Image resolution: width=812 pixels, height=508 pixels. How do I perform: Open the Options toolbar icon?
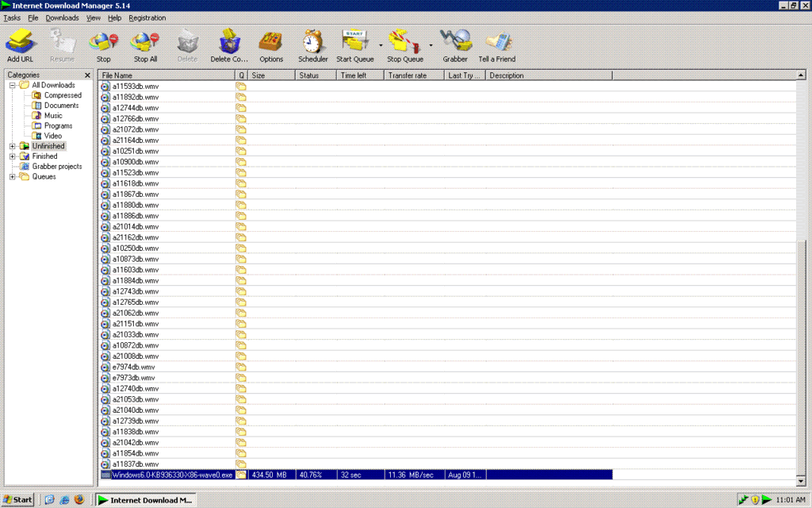coord(271,41)
